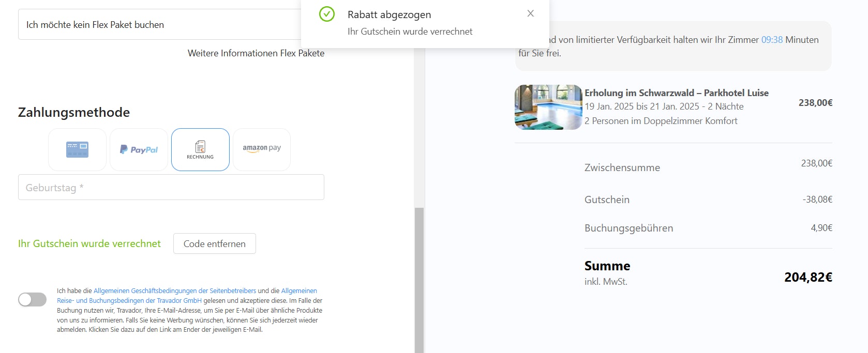Choose PayPal as payment method
Screen dimensions: 868x353
click(x=139, y=149)
